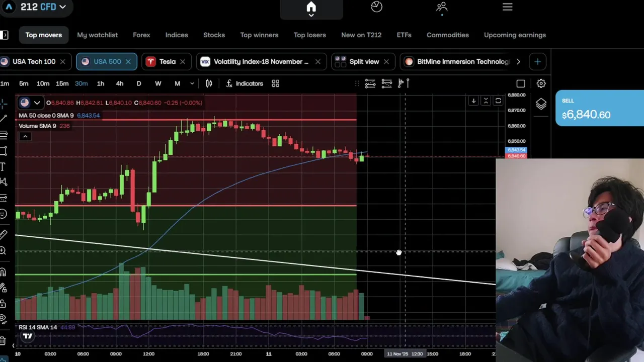Open the Commodities category

(x=448, y=35)
